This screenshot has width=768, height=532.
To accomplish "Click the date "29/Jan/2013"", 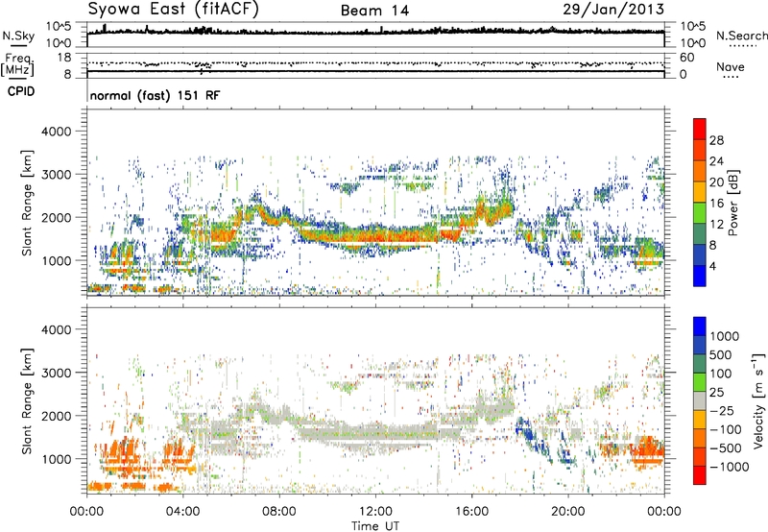I will [x=613, y=9].
